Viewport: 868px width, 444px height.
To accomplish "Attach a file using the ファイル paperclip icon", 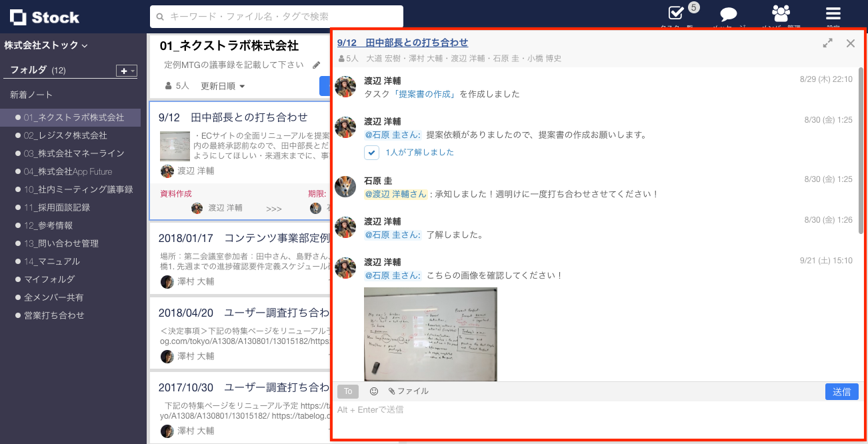I will pos(410,391).
